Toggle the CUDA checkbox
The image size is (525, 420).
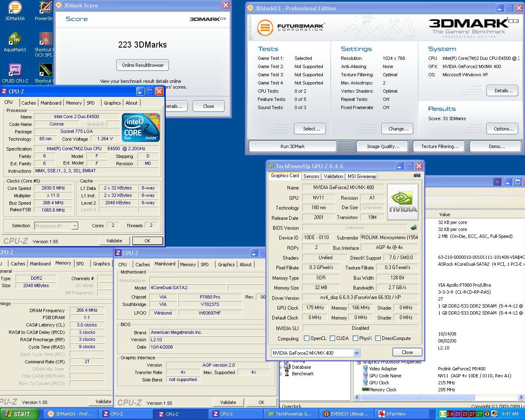333,338
